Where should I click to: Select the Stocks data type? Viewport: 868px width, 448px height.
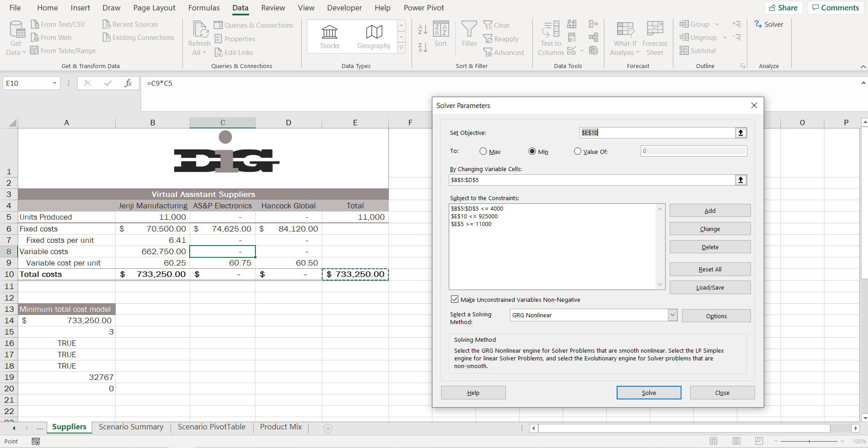click(x=330, y=36)
